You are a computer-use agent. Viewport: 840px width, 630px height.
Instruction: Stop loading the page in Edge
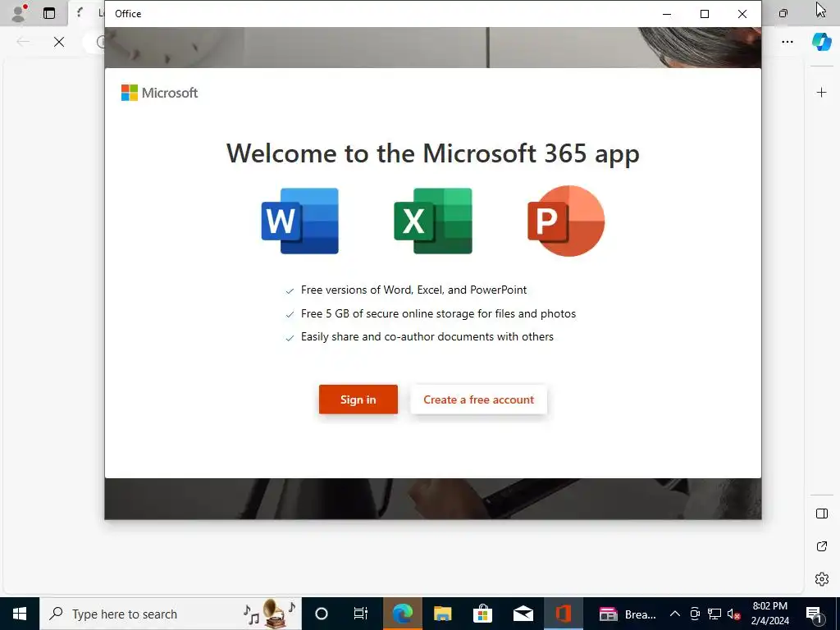(x=59, y=42)
